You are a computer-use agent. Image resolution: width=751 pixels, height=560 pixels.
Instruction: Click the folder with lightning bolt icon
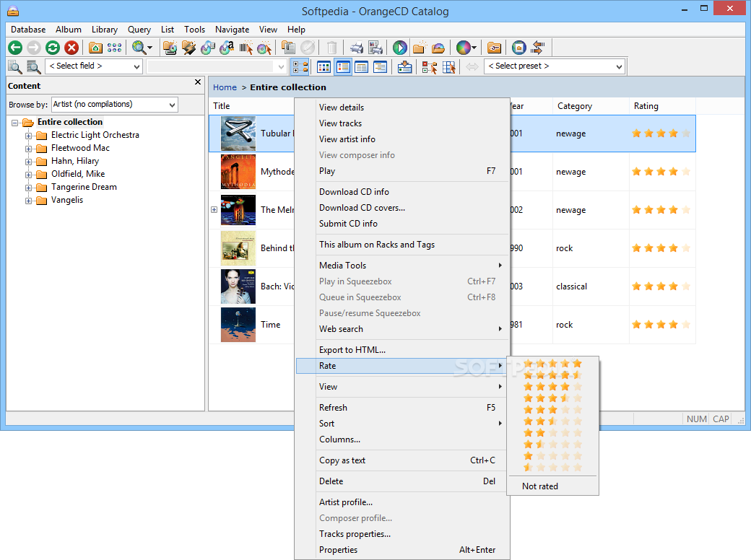coord(188,48)
